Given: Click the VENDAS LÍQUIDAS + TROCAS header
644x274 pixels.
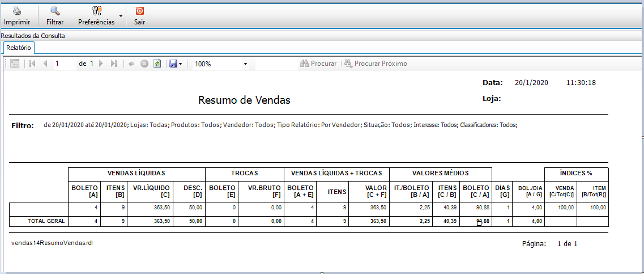Looking at the screenshot, I should (336, 173).
